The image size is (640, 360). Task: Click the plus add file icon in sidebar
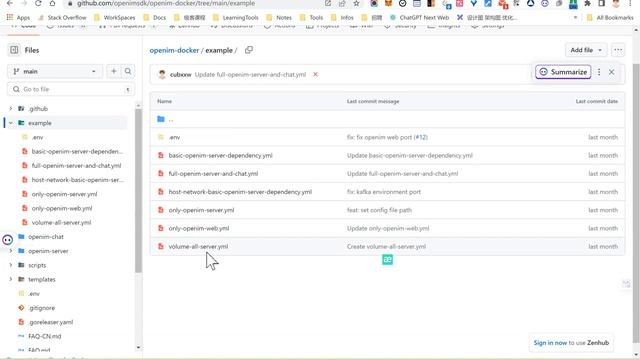[113, 71]
